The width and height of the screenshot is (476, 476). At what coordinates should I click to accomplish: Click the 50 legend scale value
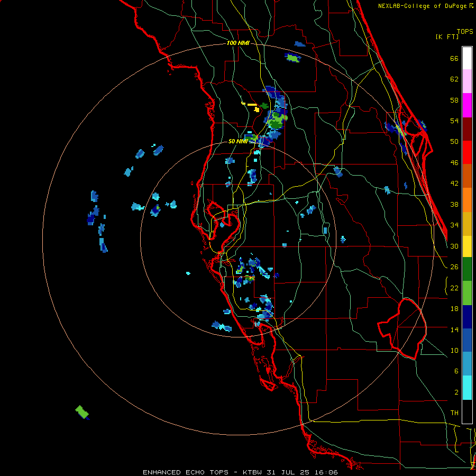[454, 142]
